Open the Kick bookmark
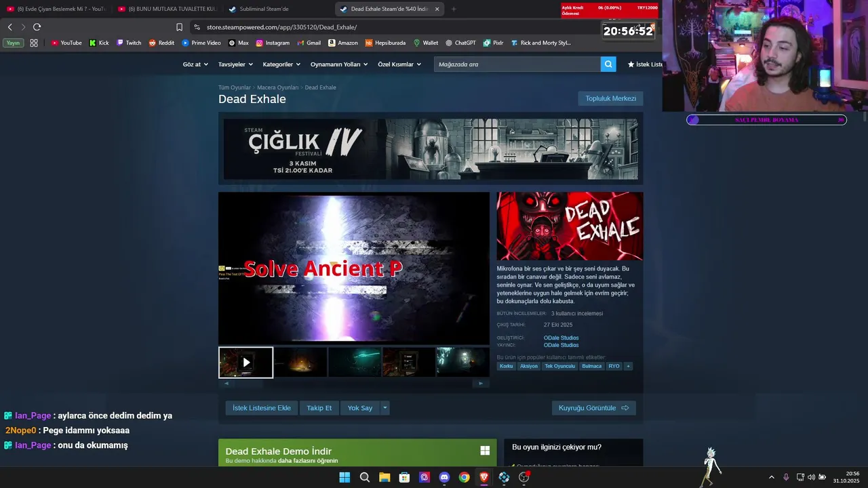 [x=99, y=43]
